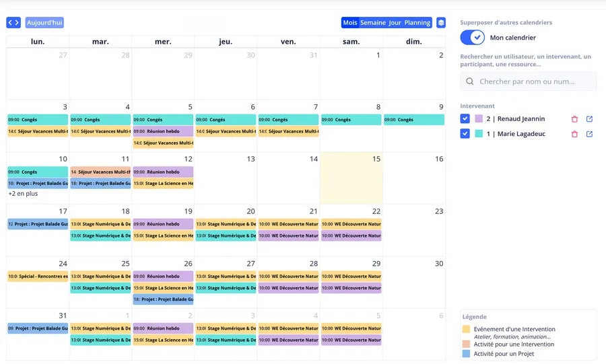This screenshot has width=606, height=364.
Task: Open the Projet Balade event on Monday 10
Action: tap(38, 184)
